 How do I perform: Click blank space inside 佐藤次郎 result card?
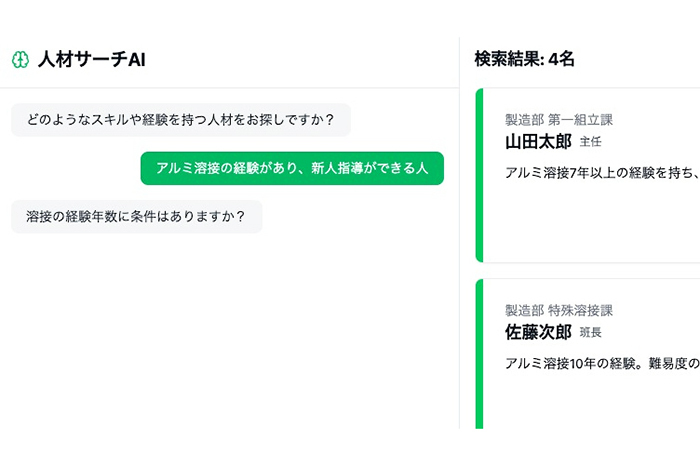[600, 405]
